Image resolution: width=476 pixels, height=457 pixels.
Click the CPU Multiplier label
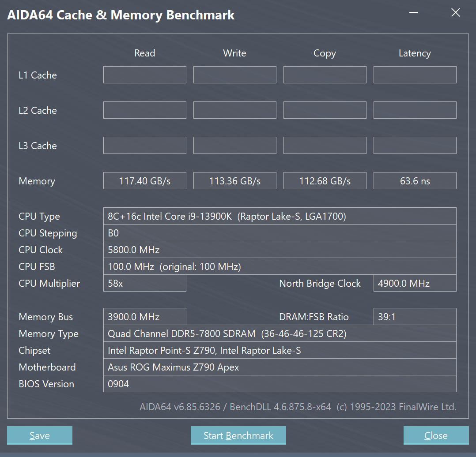point(49,284)
